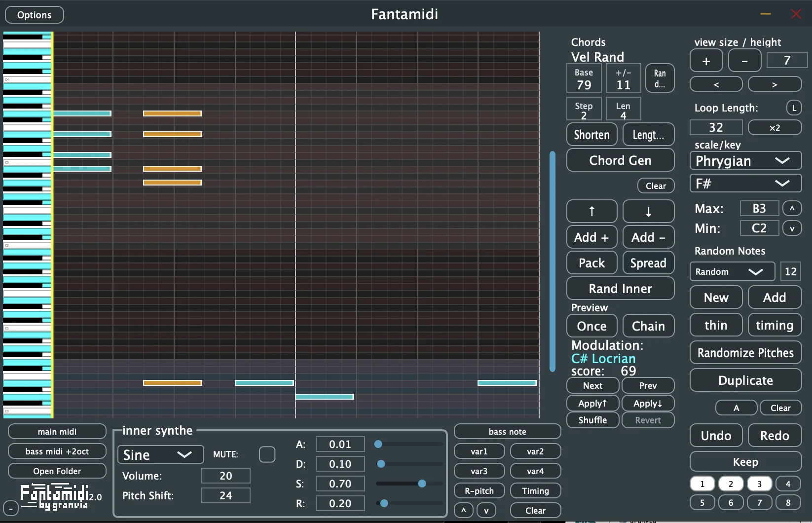Click the upward transpose arrow in Chords panel

click(591, 211)
